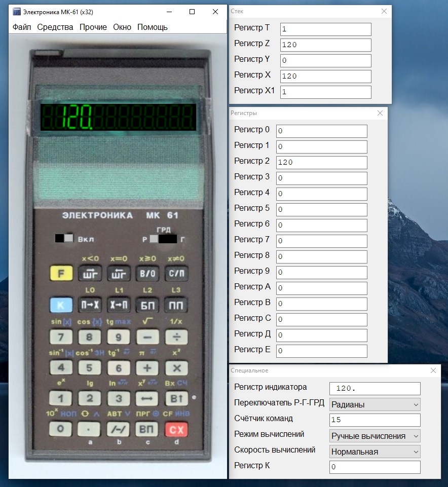The height and width of the screenshot is (487, 448).
Task: Close the Регистры panel
Action: [380, 113]
